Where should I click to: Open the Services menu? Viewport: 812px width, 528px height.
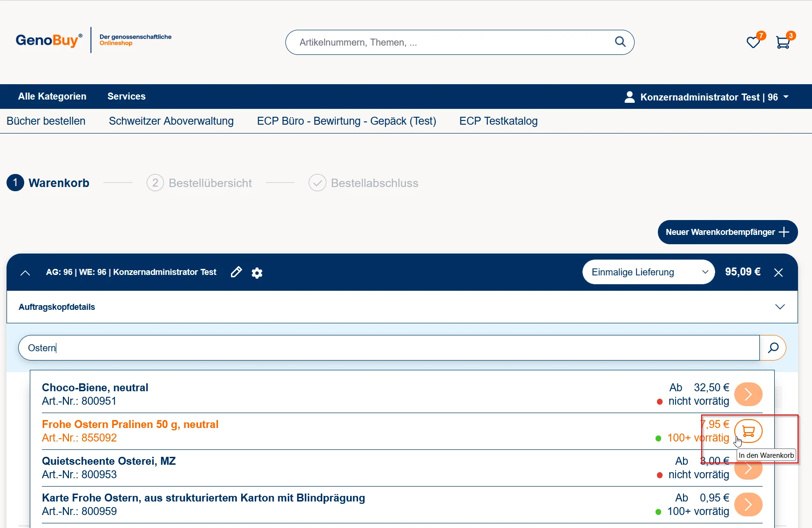127,96
